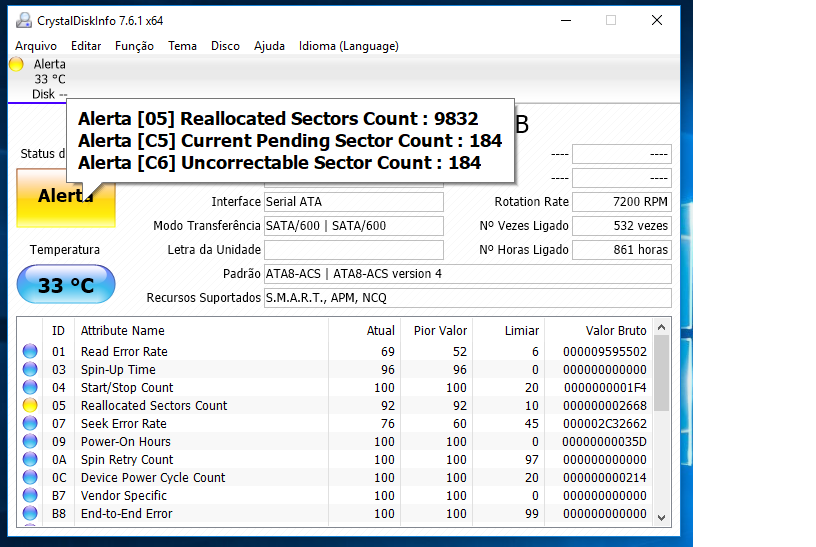The image size is (816, 547).
Task: Select the Reallocated Sectors Count row name
Action: click(x=154, y=405)
